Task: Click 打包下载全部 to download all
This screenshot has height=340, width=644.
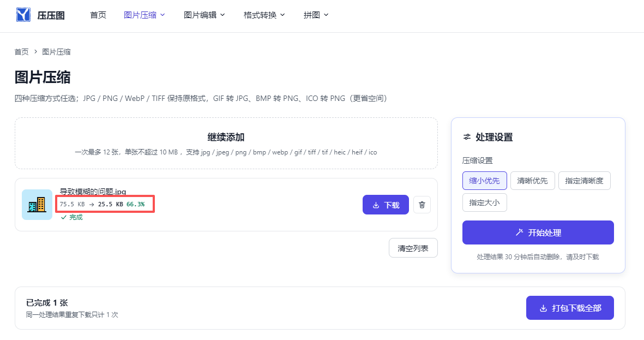Action: coord(570,308)
